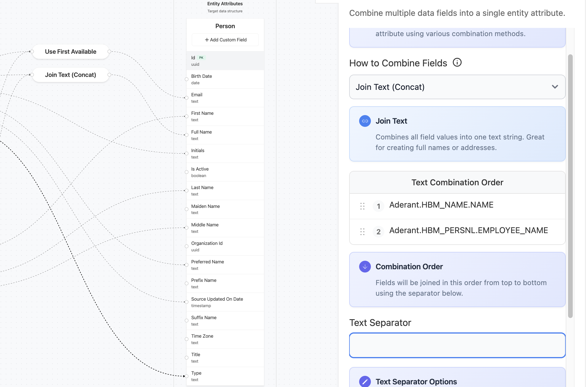
Task: Select the Email attribute row
Action: pyautogui.click(x=225, y=98)
